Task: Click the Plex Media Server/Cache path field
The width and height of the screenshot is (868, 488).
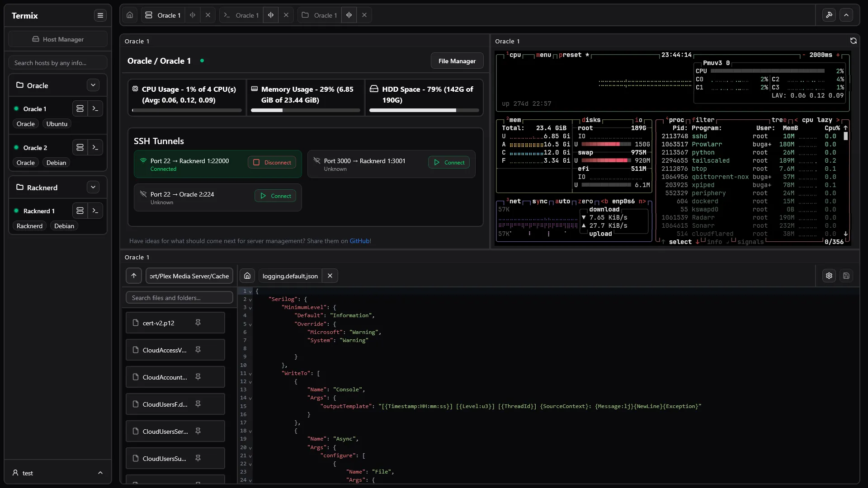Action: click(189, 276)
